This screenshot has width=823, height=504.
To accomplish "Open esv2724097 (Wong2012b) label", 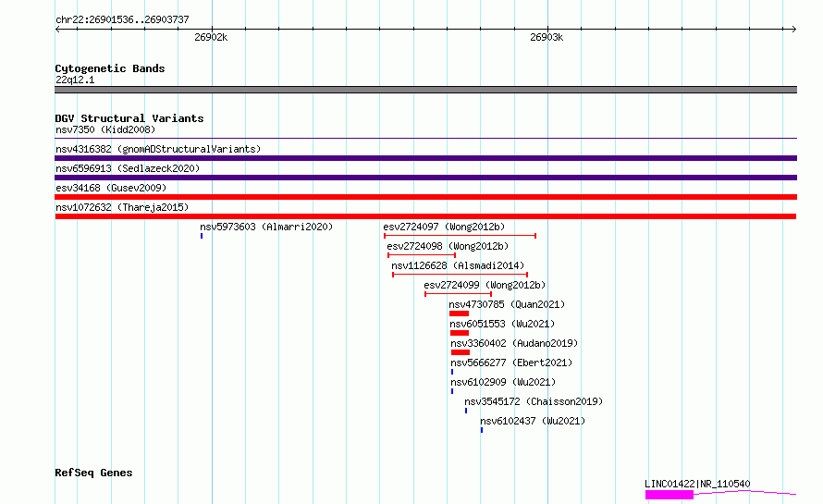I will tap(444, 227).
